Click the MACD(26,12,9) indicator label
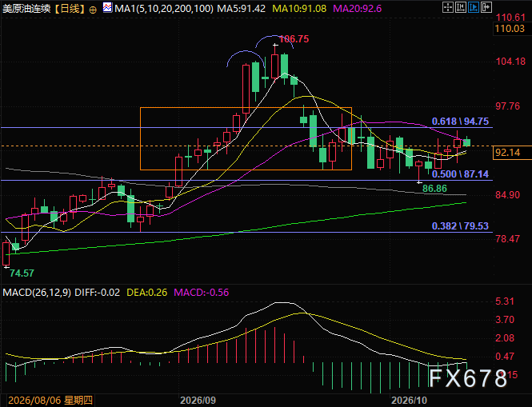532x407 pixels. 37,293
